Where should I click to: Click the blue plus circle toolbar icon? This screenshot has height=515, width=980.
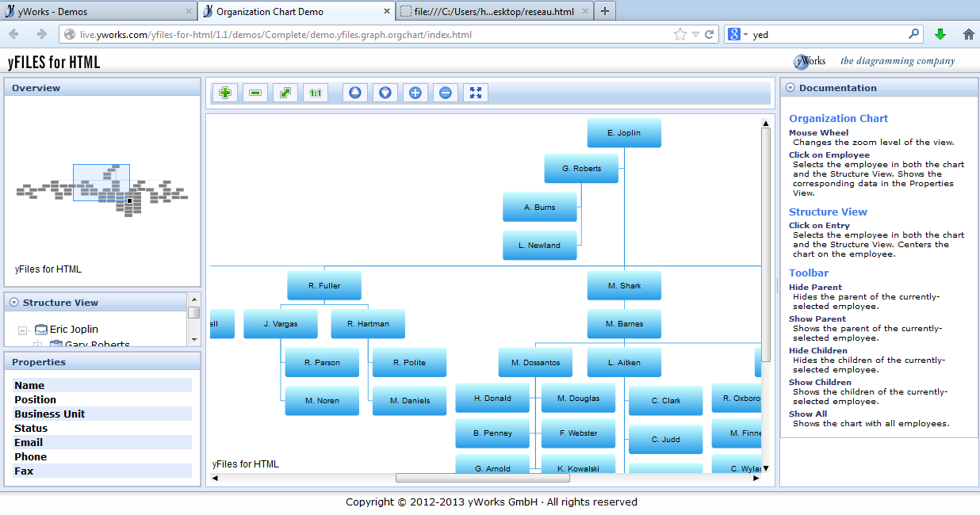click(415, 93)
